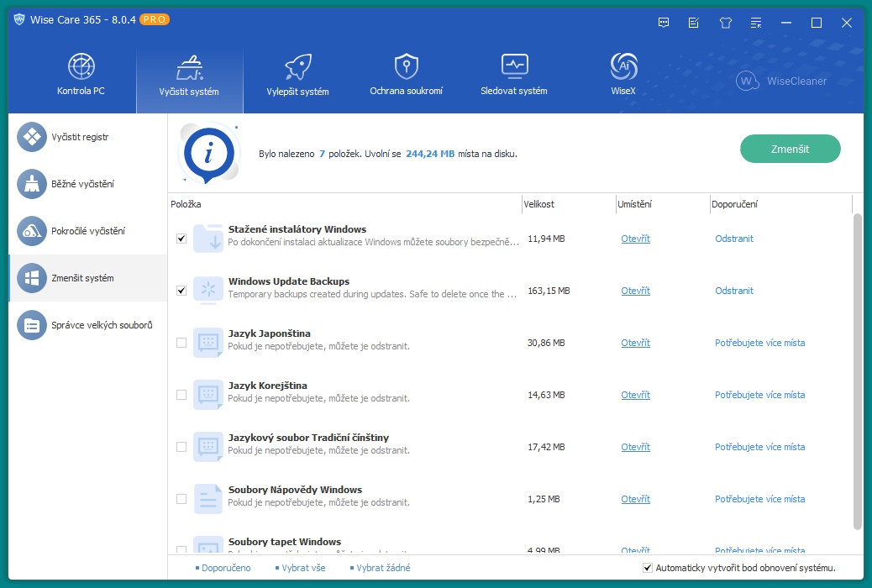872x588 pixels.
Task: Click the Zmenšit systém Windows icon
Action: 32,278
